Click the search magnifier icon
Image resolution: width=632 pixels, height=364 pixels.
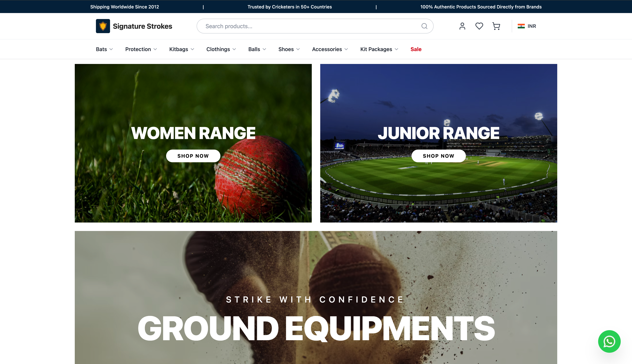[x=424, y=26]
